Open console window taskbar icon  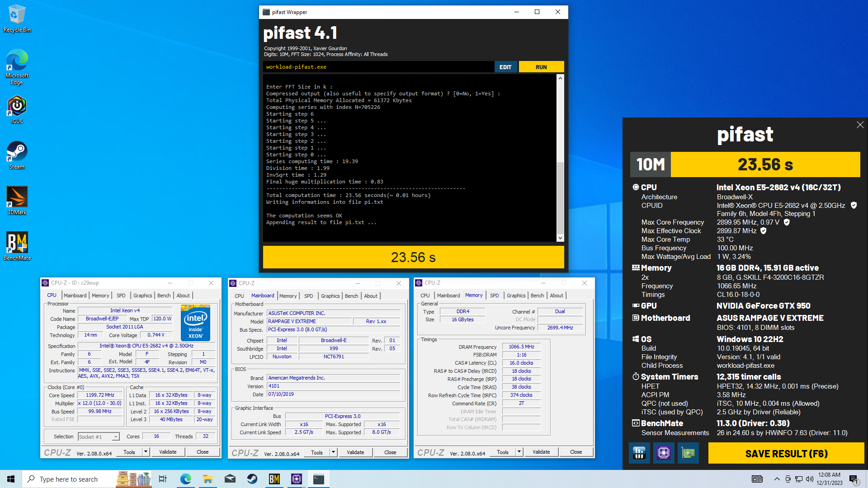click(318, 479)
